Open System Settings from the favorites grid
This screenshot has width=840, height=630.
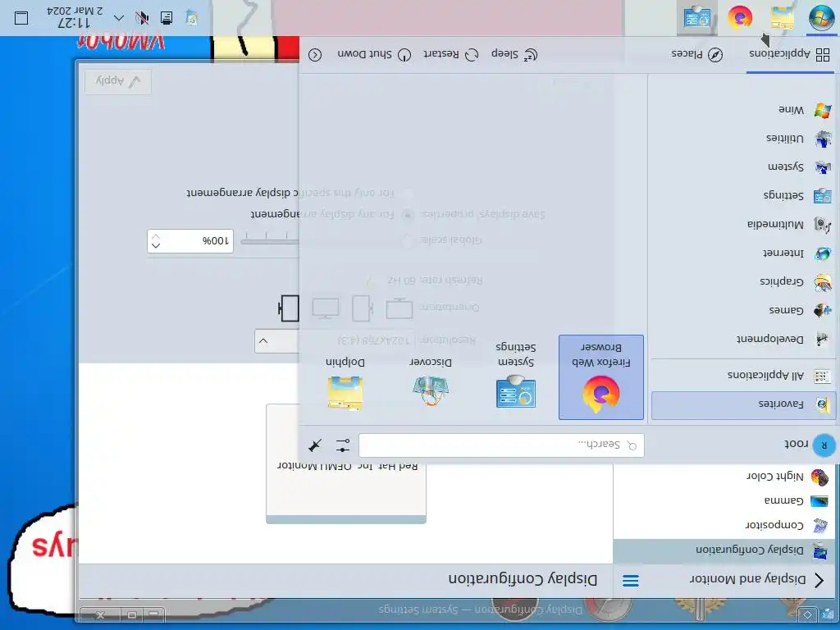516,377
